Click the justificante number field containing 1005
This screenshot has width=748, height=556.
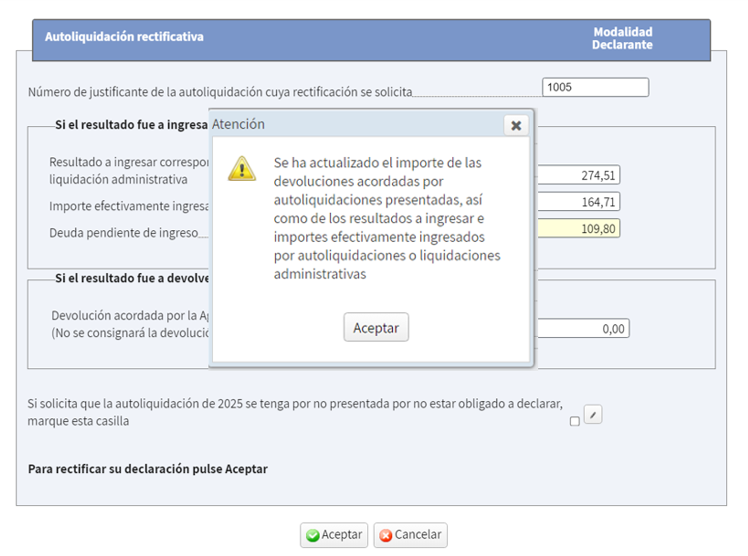[x=595, y=87]
